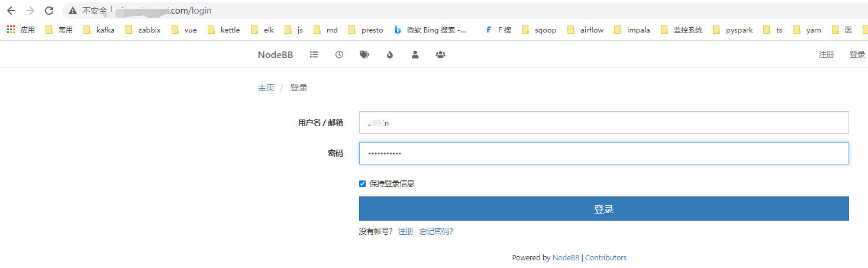Open the kafka bookmark folder
This screenshot has height=268, width=868.
click(x=99, y=30)
